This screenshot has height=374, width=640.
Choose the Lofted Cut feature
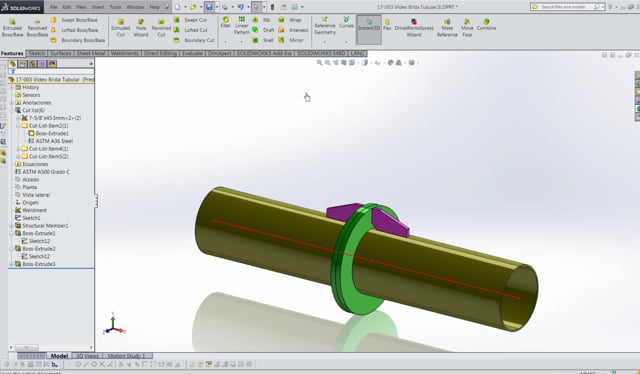click(x=191, y=30)
